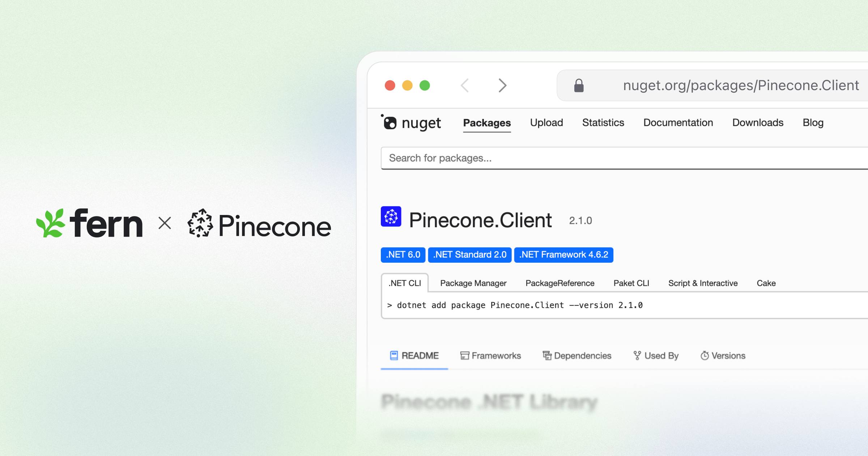The width and height of the screenshot is (868, 456).
Task: Click the README book icon
Action: (394, 355)
